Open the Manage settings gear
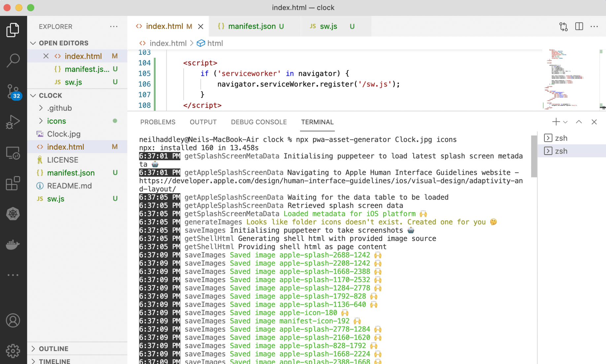Image resolution: width=606 pixels, height=364 pixels. [x=13, y=351]
